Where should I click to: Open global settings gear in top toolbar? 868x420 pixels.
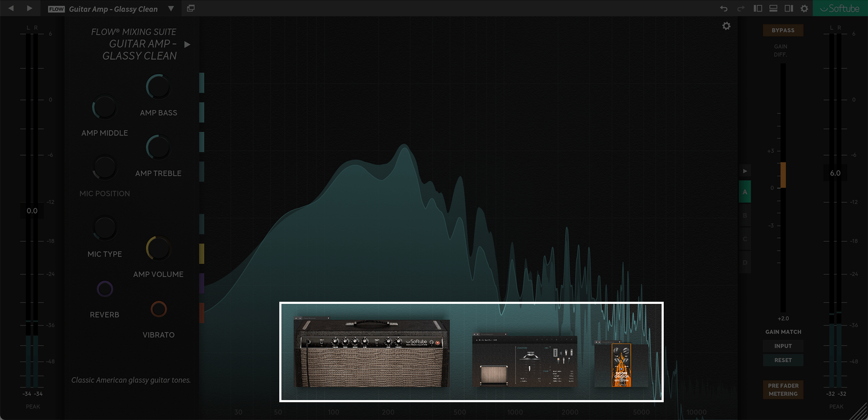click(x=804, y=8)
